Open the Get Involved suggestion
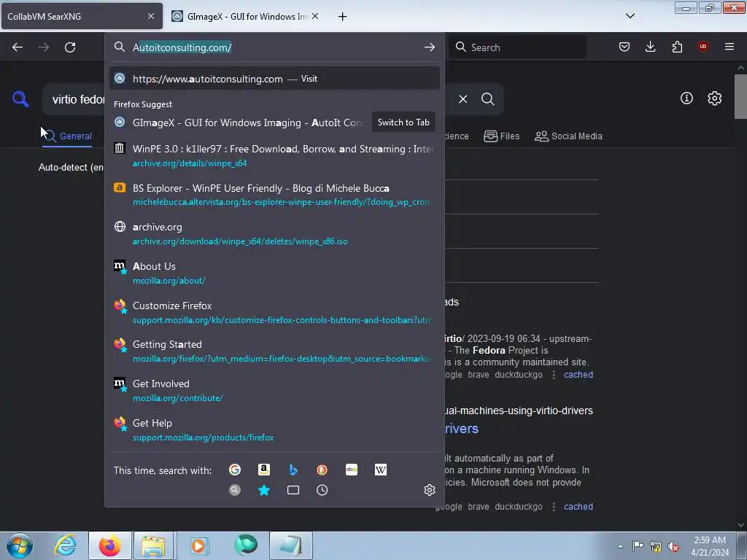 pyautogui.click(x=274, y=391)
